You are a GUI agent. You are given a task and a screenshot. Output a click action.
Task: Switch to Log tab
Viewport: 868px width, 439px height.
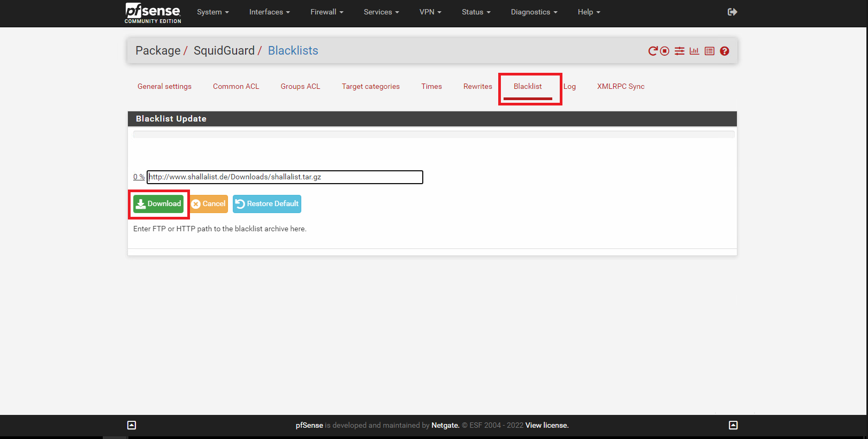pyautogui.click(x=569, y=86)
